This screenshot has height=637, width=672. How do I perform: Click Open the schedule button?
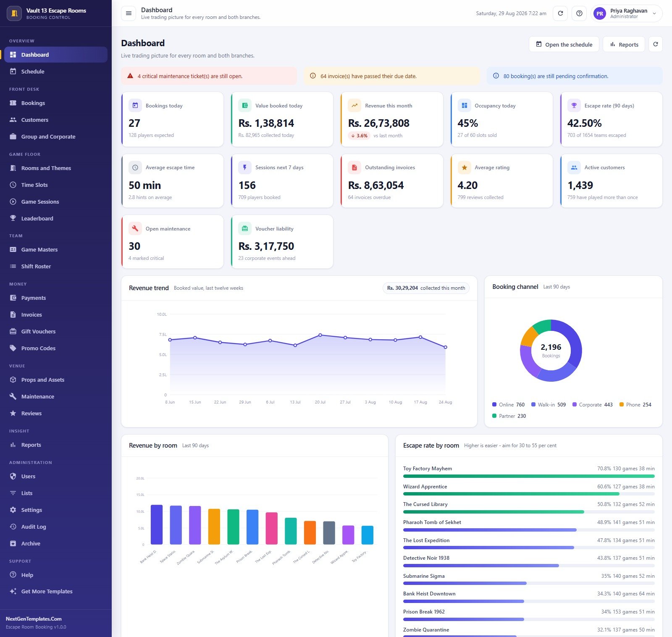pyautogui.click(x=564, y=44)
